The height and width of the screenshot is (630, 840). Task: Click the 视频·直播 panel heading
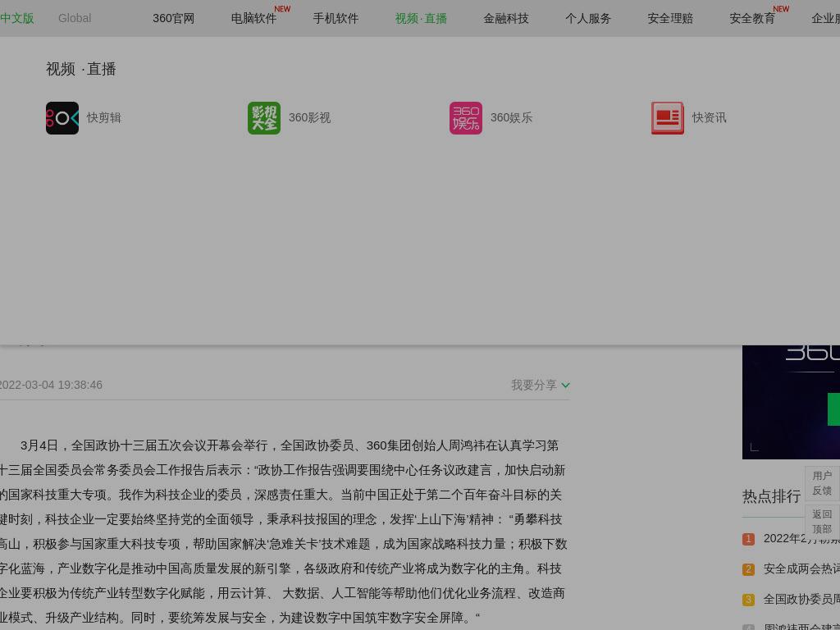click(x=81, y=69)
